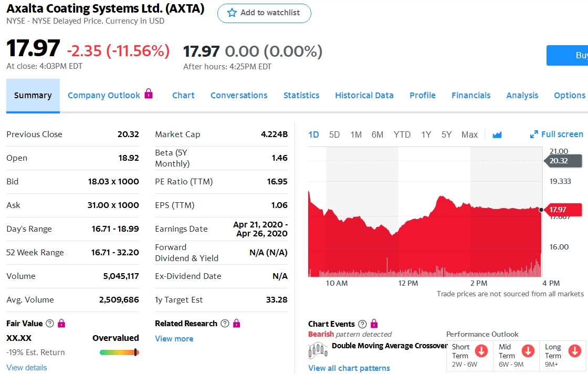Click the Related Research lock icon

point(236,324)
